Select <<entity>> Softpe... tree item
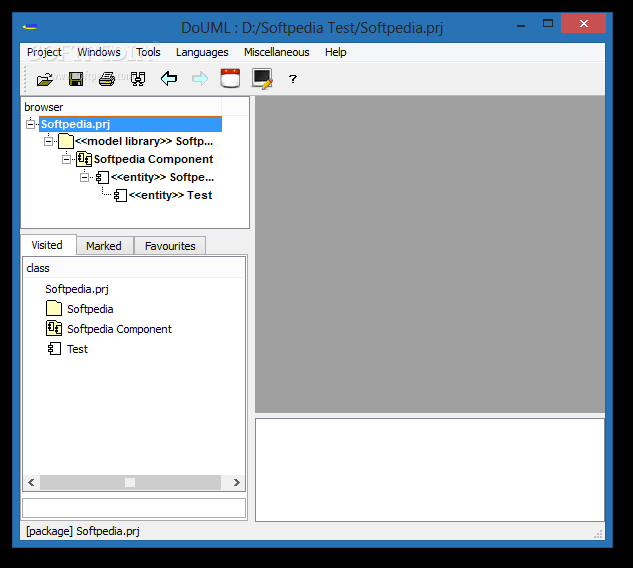633x568 pixels. click(162, 177)
